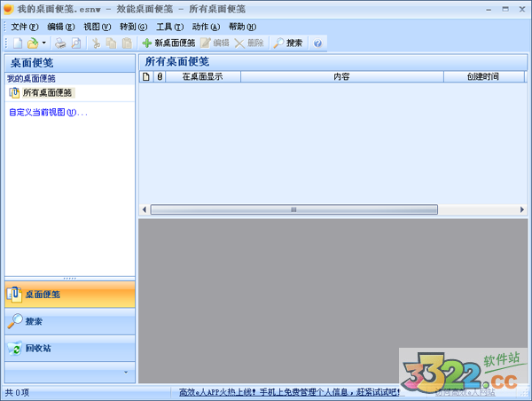
Task: Click the 所有桌面便笺 list title bar
Action: [332, 62]
